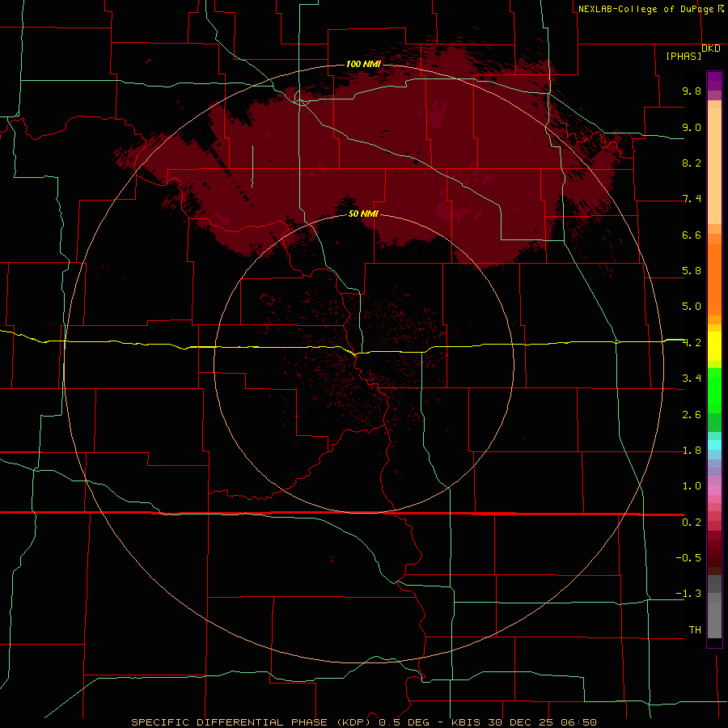Select the 5.0 value on the color scale
Viewport: 728px width, 728px height.
(x=692, y=307)
